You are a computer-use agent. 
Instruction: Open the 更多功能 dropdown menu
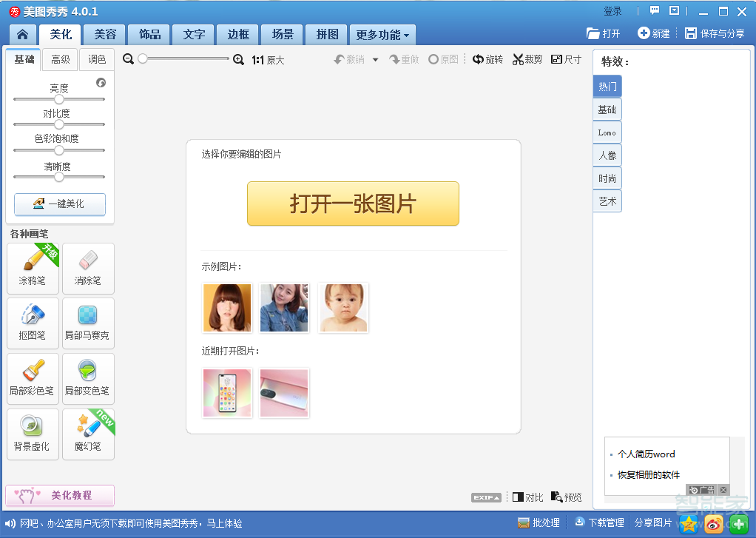coord(382,34)
